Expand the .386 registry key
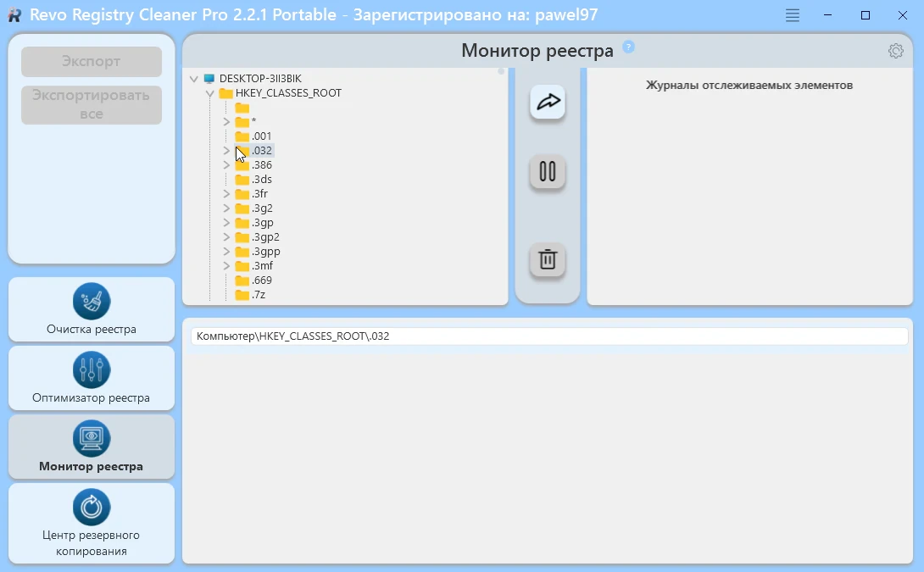Viewport: 924px width, 572px height. click(x=226, y=165)
